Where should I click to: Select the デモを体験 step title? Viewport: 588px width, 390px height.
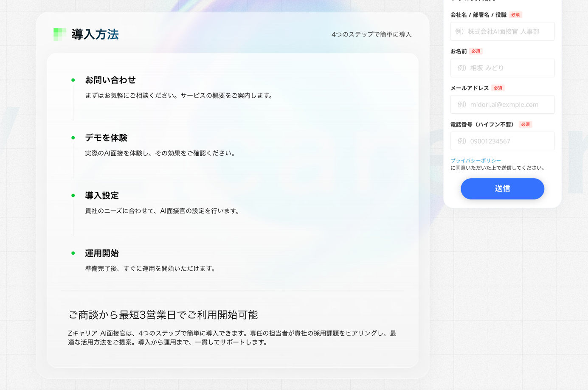tap(106, 138)
